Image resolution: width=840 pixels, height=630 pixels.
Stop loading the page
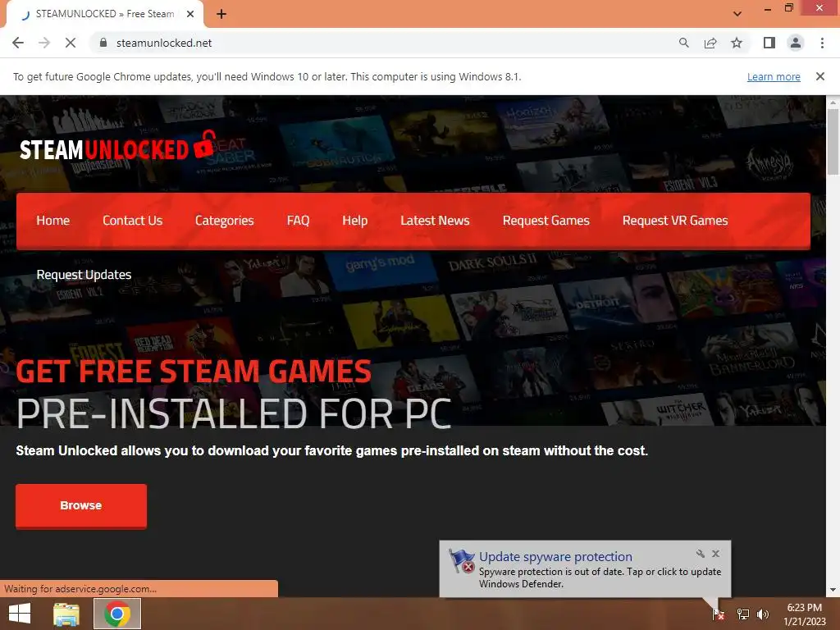71,43
